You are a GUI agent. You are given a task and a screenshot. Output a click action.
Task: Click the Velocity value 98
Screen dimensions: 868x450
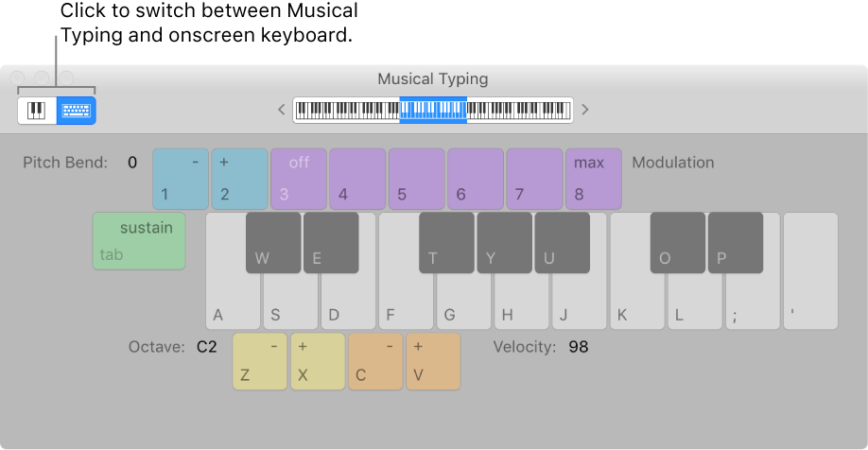578,347
